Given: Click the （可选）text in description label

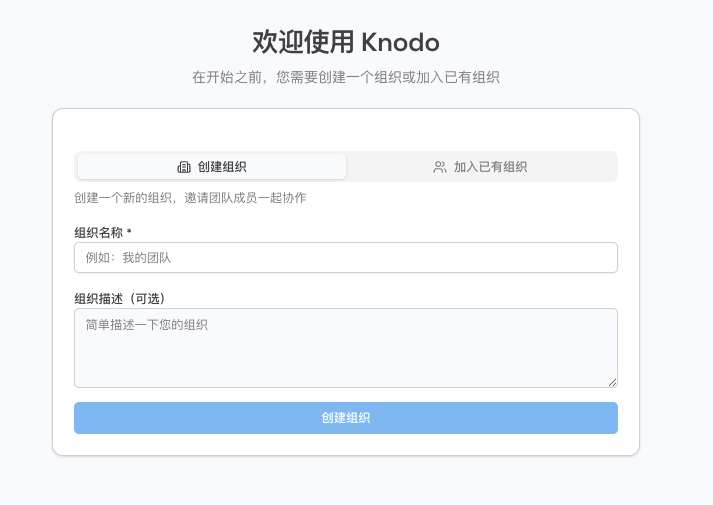Looking at the screenshot, I should tap(143, 298).
